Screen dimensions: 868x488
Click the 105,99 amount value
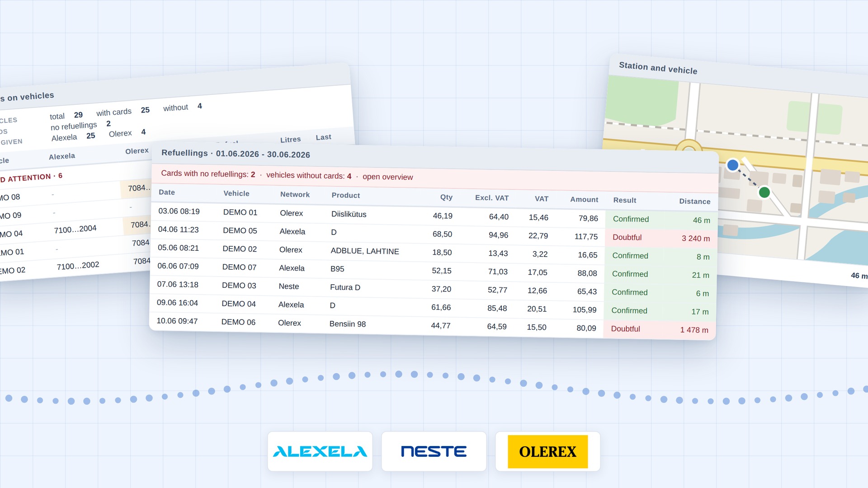[585, 310]
